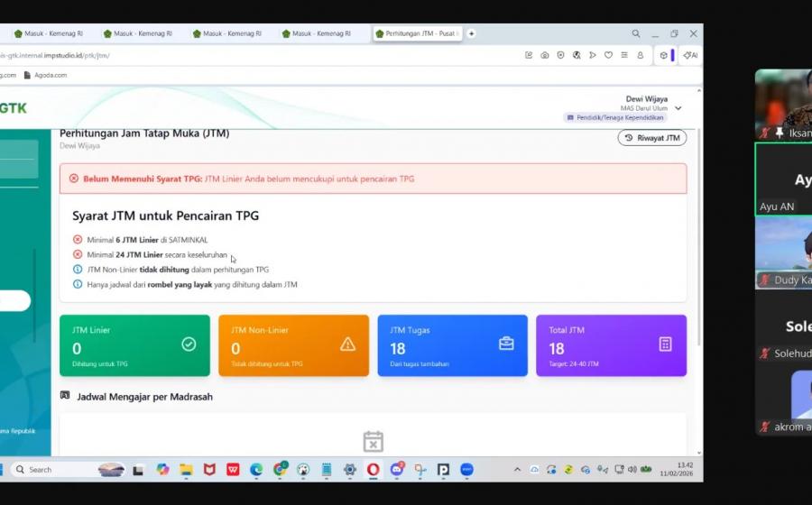Click info icon beside rombel yang layak line

coord(78,284)
